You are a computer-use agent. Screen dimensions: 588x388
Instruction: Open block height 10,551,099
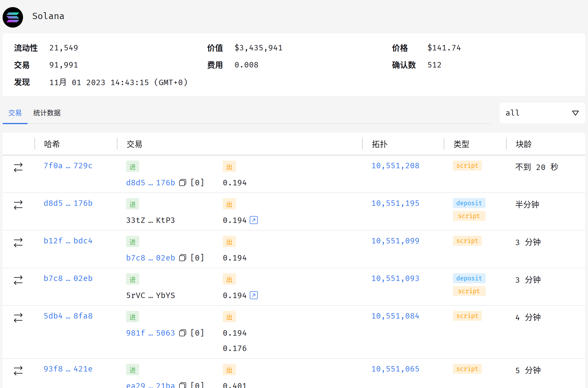(x=395, y=241)
